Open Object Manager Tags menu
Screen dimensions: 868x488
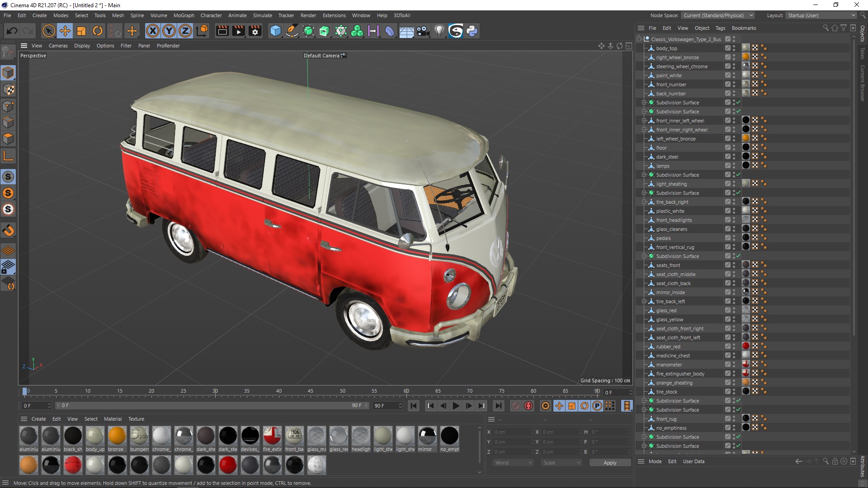(x=720, y=28)
